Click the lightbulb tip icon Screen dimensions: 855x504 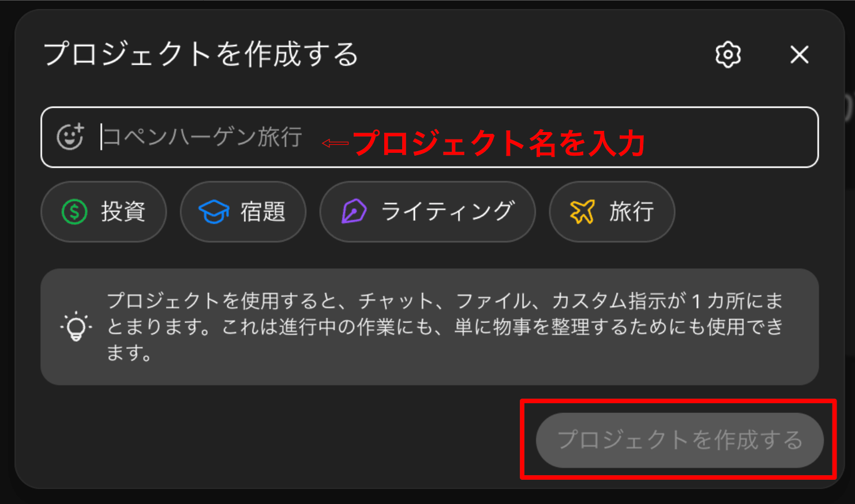[x=76, y=327]
